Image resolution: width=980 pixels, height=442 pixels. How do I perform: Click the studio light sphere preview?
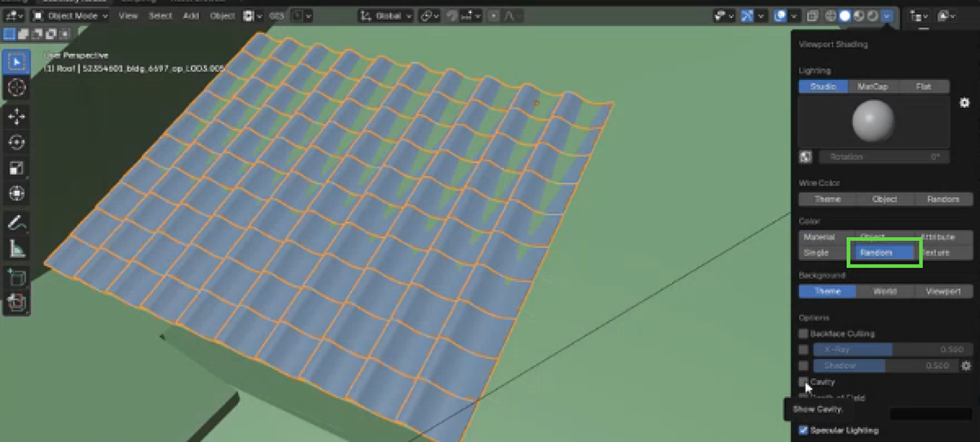click(x=874, y=123)
